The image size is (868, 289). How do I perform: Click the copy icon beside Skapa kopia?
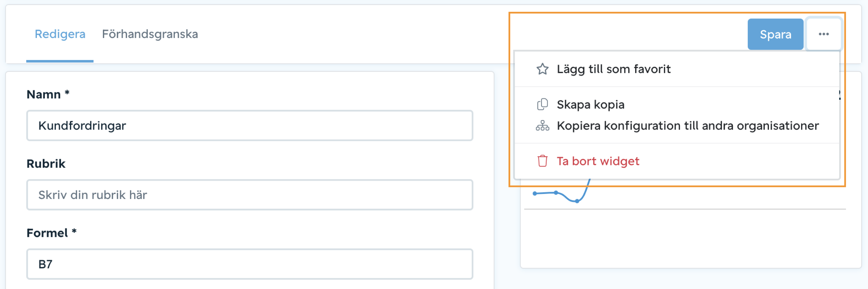(542, 104)
